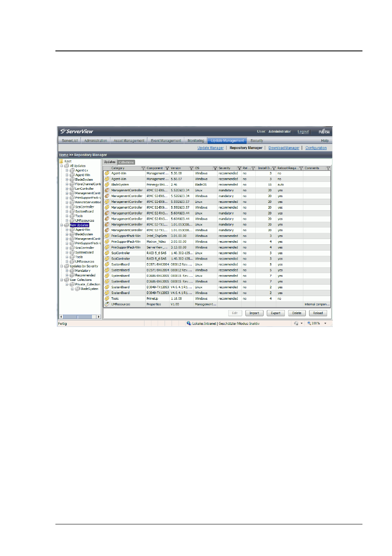Image resolution: width=392 pixels, height=556 pixels.
Task: Click the Export button
Action: (276, 313)
